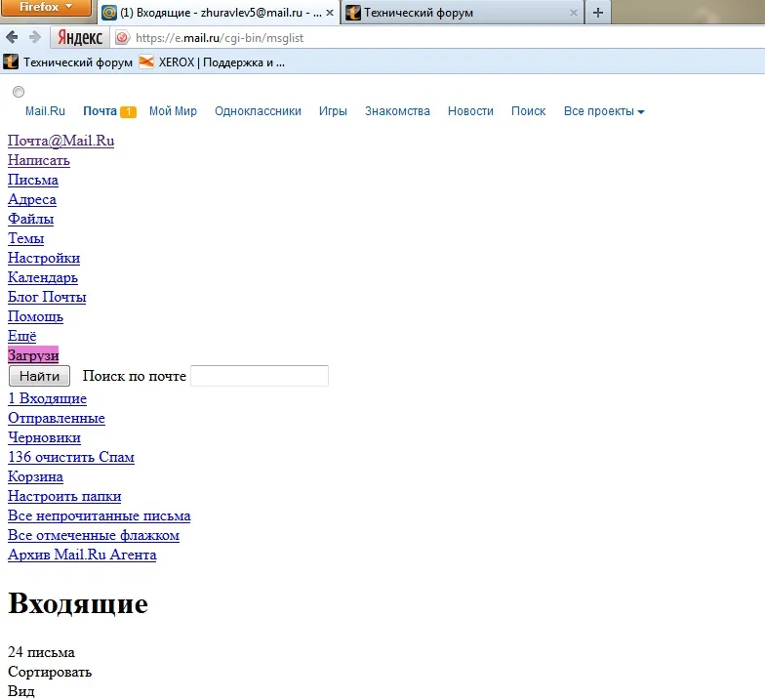Go back using the browser back arrow
The image size is (765, 700).
click(12, 37)
